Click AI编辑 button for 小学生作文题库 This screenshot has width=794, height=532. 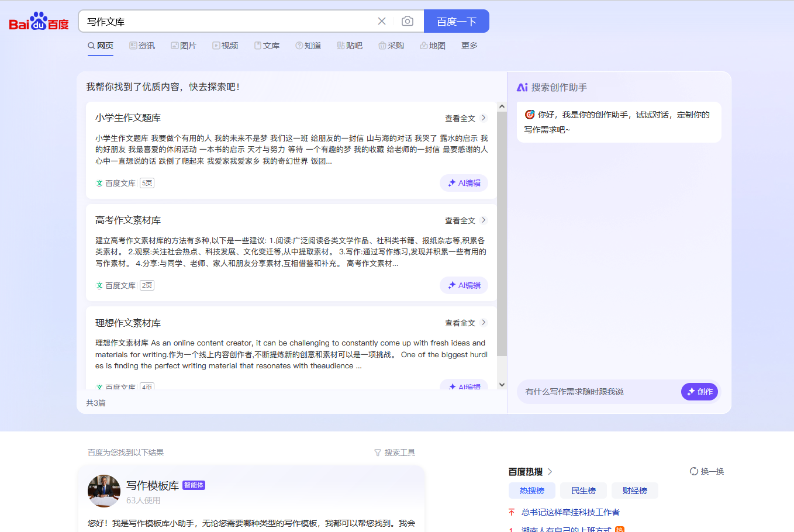[464, 183]
